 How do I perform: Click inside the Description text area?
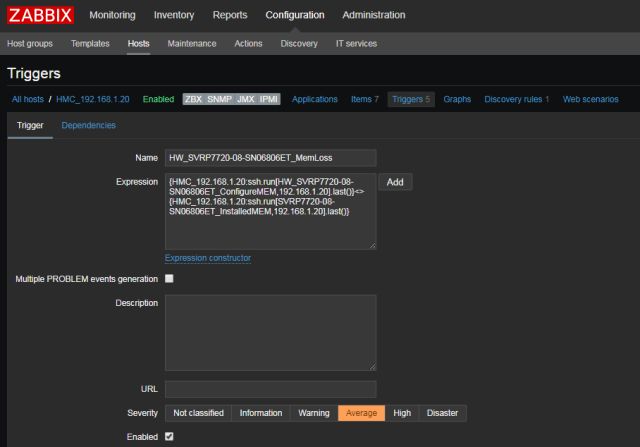(271, 333)
